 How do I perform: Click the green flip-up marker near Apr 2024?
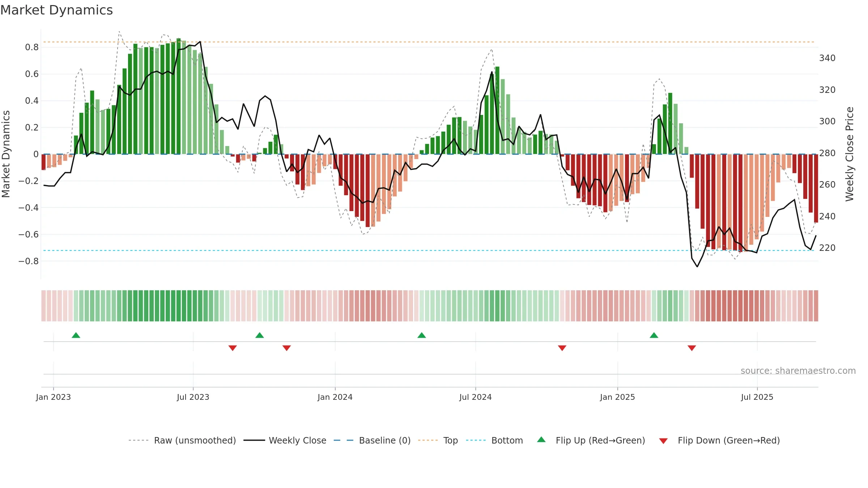point(422,335)
